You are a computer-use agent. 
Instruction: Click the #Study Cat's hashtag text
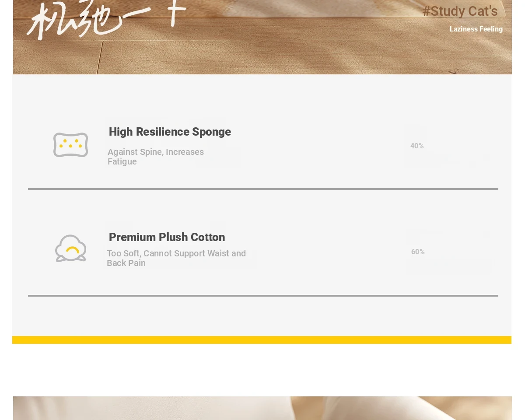460,11
